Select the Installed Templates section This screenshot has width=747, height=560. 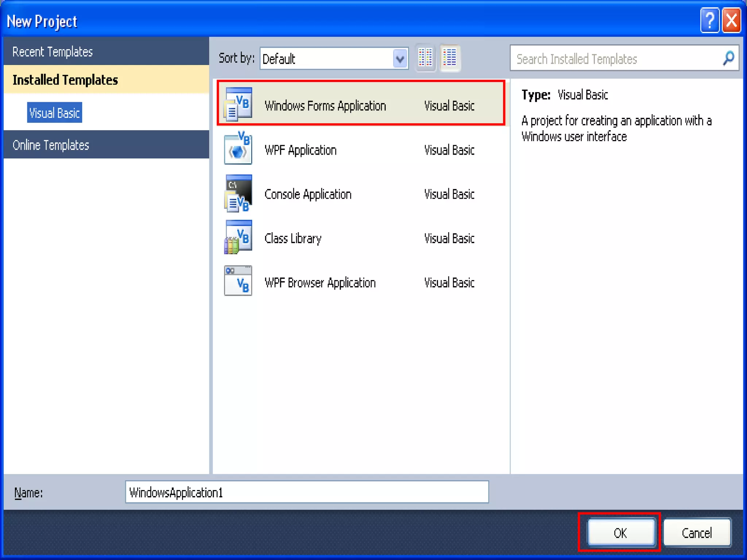tap(65, 80)
